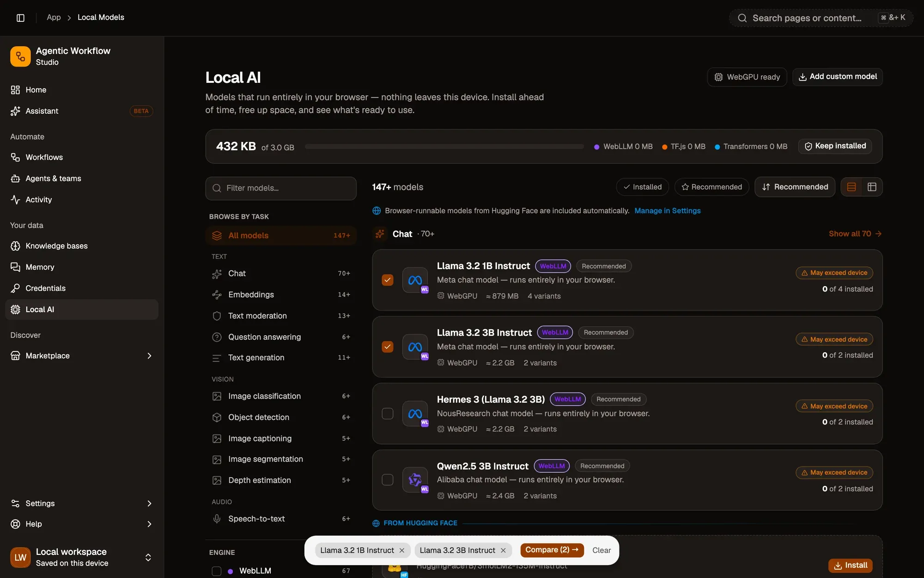Open Agents & teams
This screenshot has width=924, height=578.
[81, 178]
